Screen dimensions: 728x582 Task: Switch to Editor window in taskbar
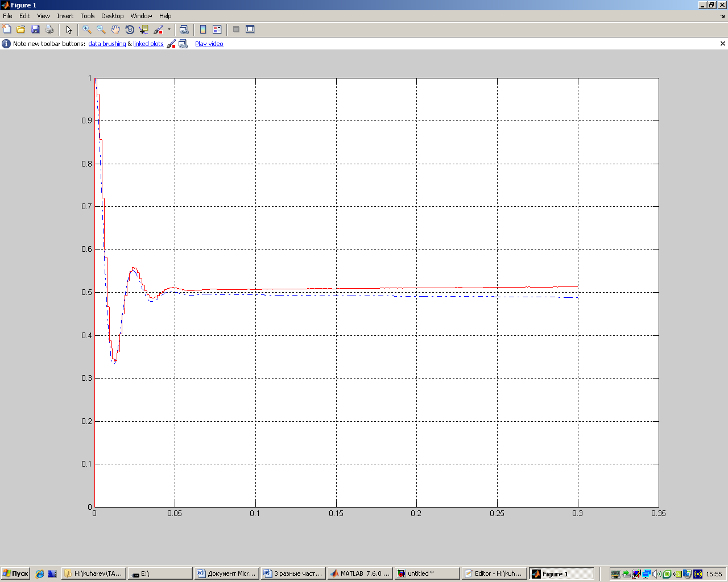tap(493, 573)
